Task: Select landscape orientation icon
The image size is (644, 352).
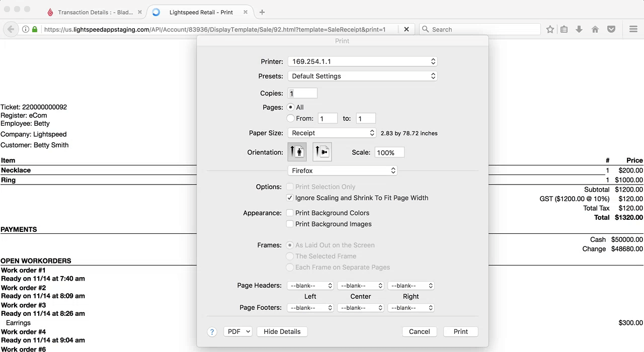Action: pos(322,152)
